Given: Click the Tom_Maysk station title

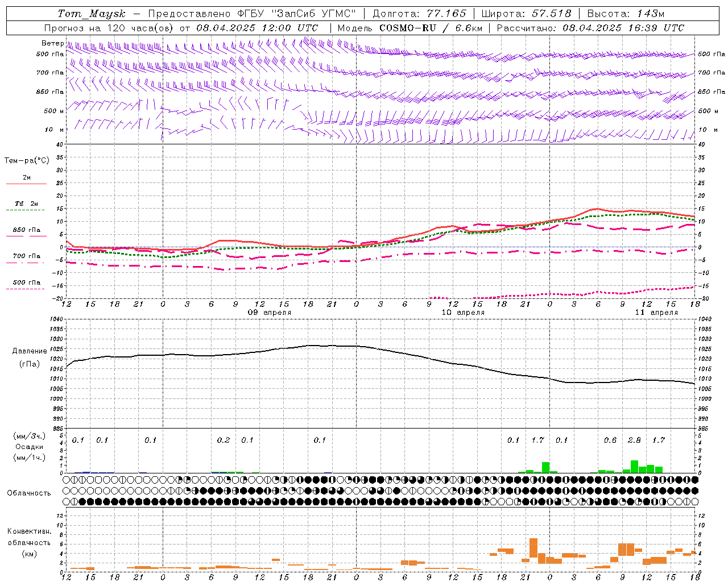Looking at the screenshot, I should coord(92,14).
